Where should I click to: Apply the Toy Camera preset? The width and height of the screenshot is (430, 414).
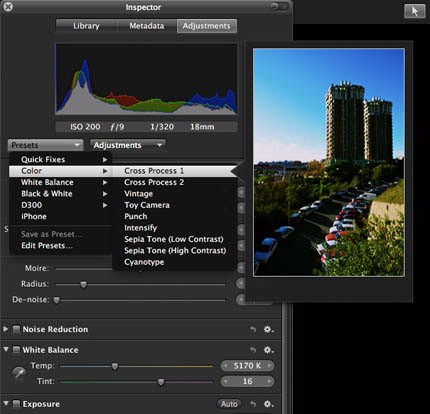point(174,205)
